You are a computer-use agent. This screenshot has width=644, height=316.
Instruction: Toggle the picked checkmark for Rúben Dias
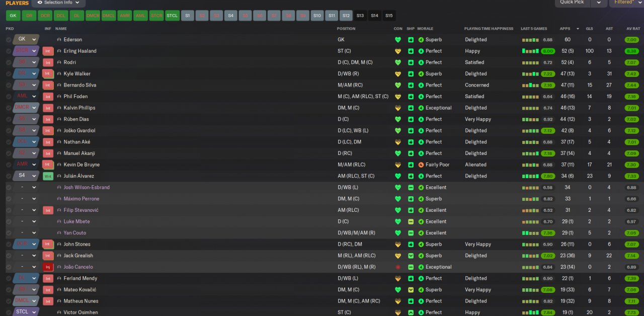(9, 119)
